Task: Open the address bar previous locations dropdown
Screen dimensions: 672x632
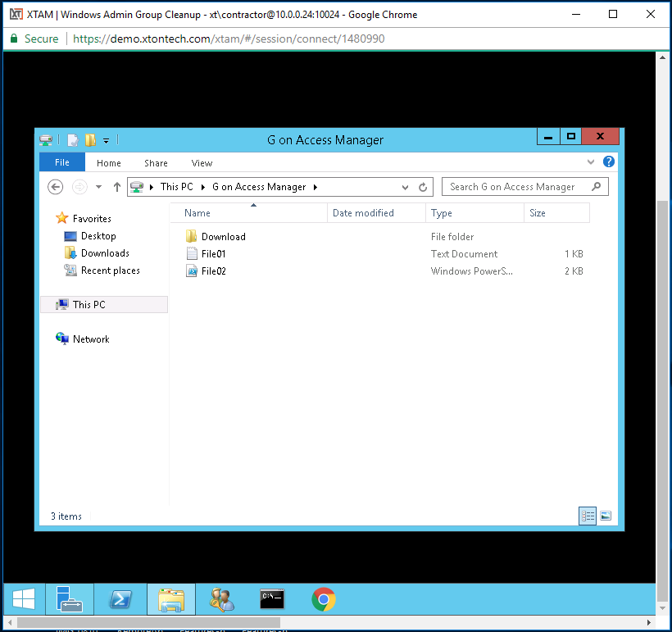Action: coord(406,187)
